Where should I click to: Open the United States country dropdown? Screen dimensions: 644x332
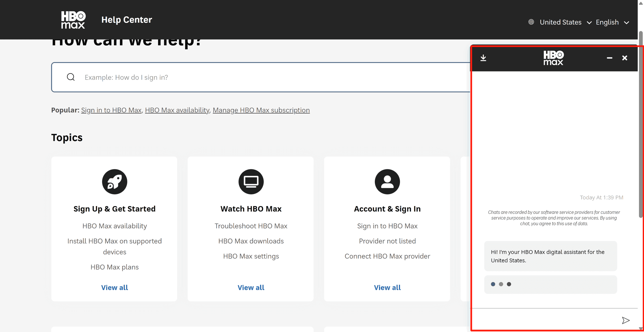[x=565, y=22]
